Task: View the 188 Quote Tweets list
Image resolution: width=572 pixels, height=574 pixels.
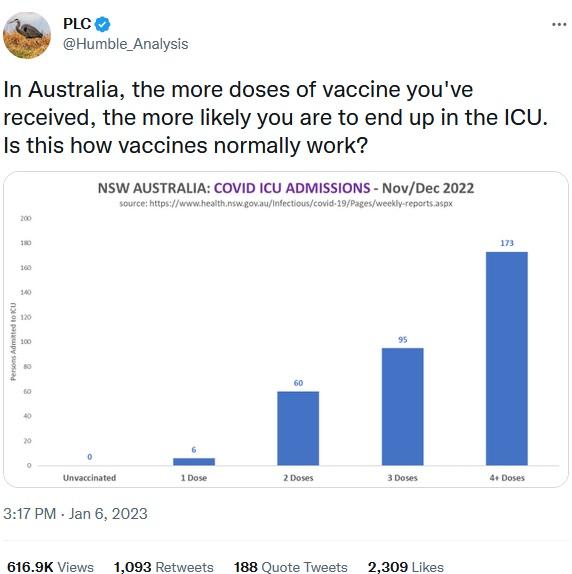Action: click(291, 567)
